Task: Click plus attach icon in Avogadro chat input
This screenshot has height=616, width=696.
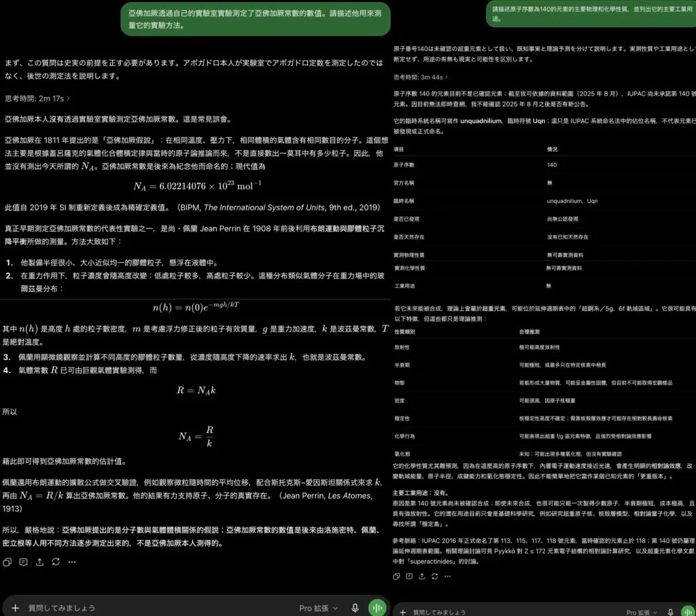Action: (15, 608)
